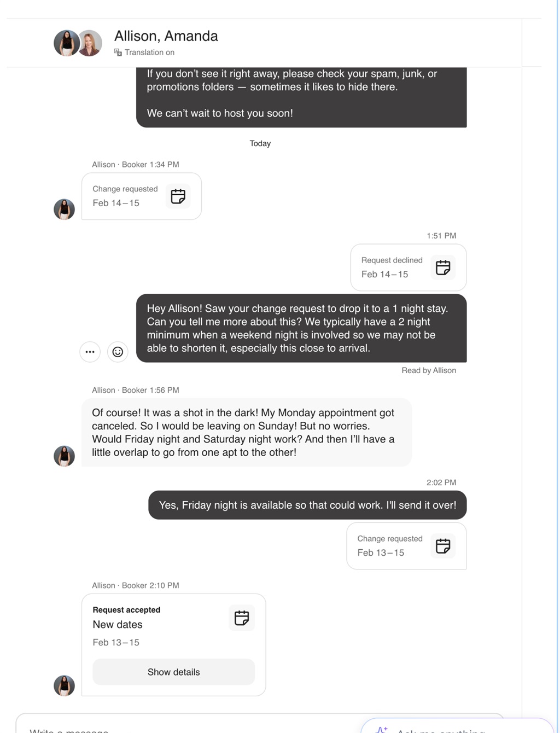Click calendar icon on Request declined card
560x733 pixels.
pyautogui.click(x=443, y=267)
